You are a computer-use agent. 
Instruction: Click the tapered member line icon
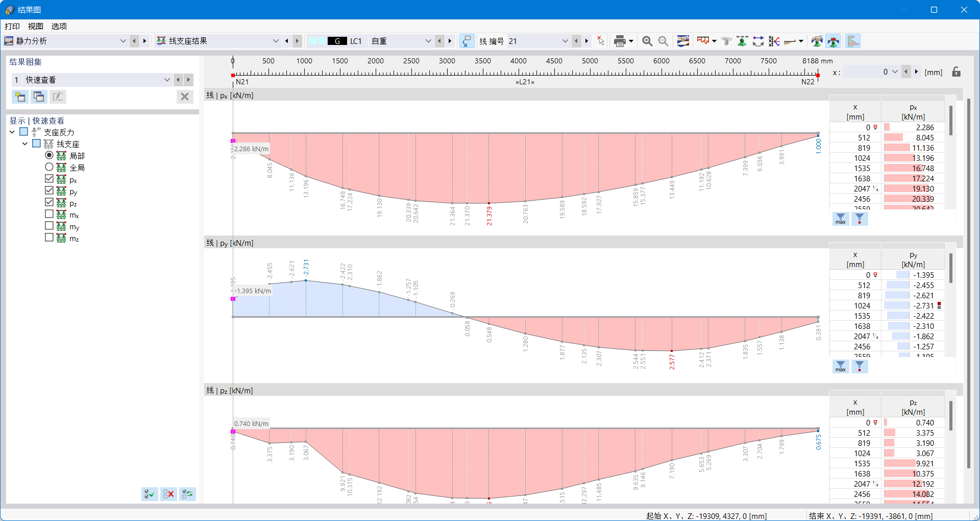(790, 41)
